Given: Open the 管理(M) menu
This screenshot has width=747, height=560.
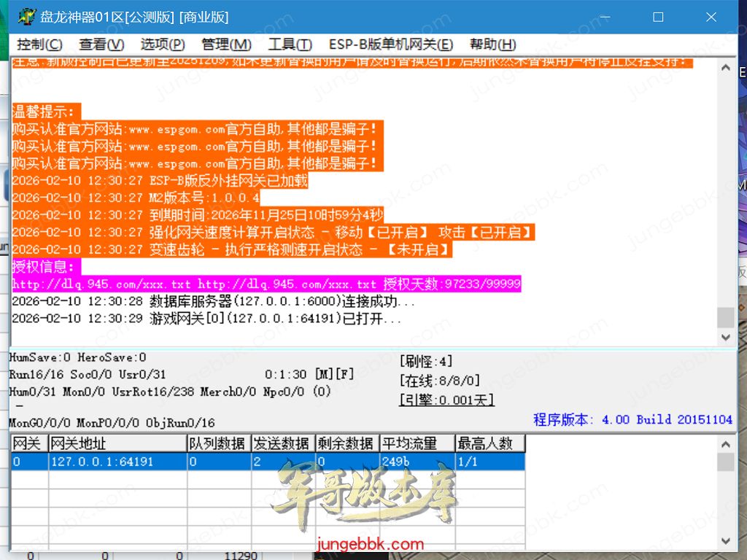Looking at the screenshot, I should (226, 44).
